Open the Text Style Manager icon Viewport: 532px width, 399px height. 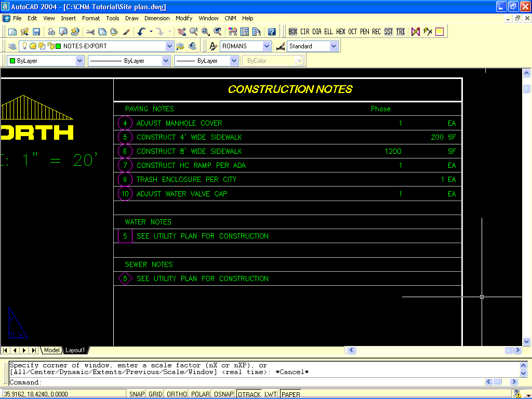(213, 46)
